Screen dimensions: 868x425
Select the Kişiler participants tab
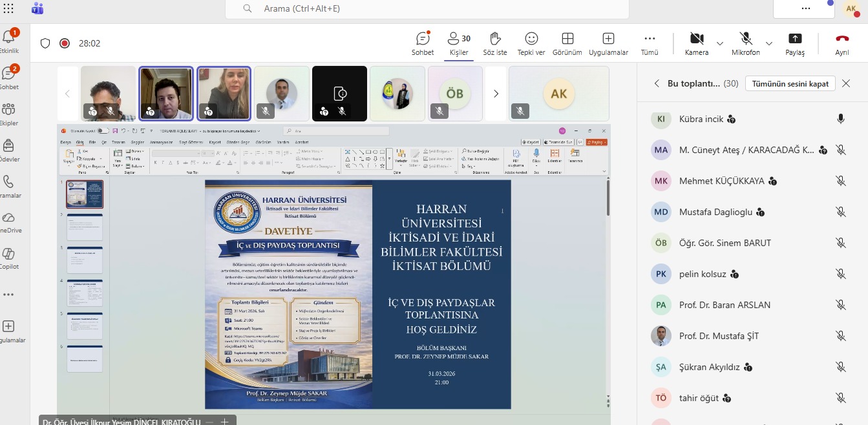point(459,43)
